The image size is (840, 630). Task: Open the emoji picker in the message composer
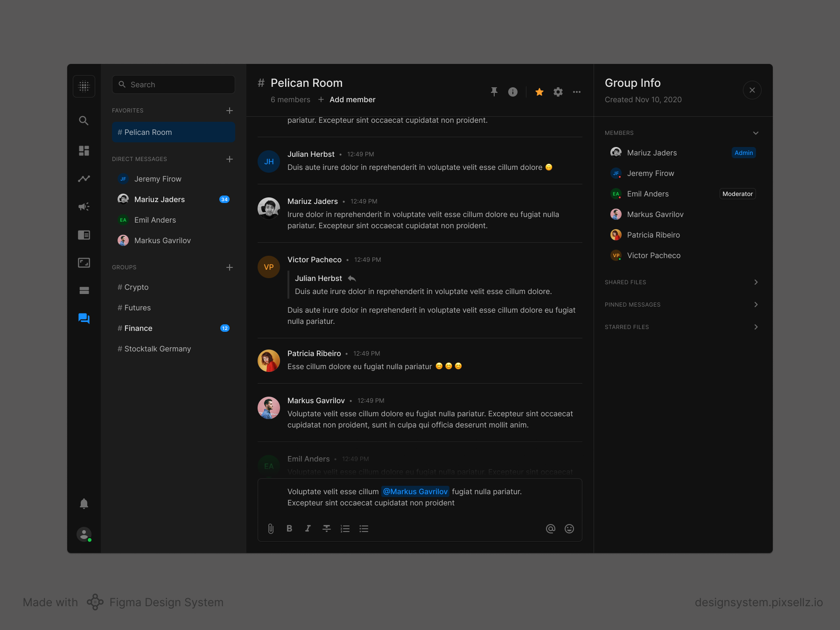pyautogui.click(x=569, y=528)
